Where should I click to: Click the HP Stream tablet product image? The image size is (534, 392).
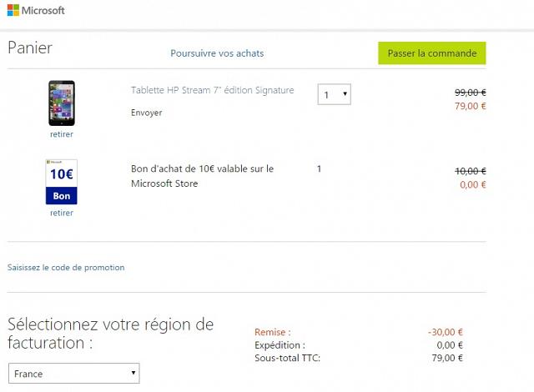[61, 103]
